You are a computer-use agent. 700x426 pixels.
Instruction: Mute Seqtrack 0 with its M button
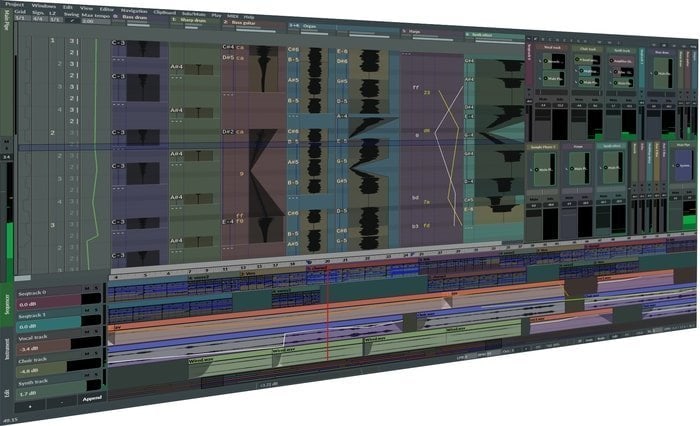[x=87, y=288]
